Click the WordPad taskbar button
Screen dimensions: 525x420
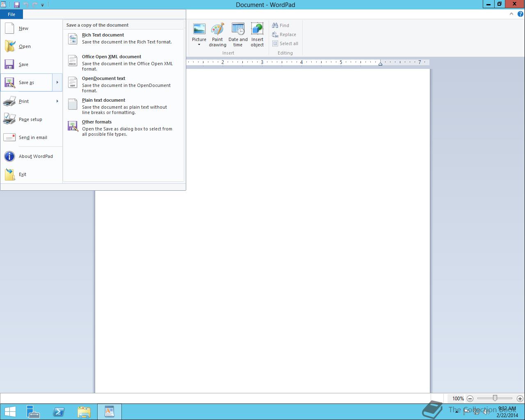click(110, 412)
